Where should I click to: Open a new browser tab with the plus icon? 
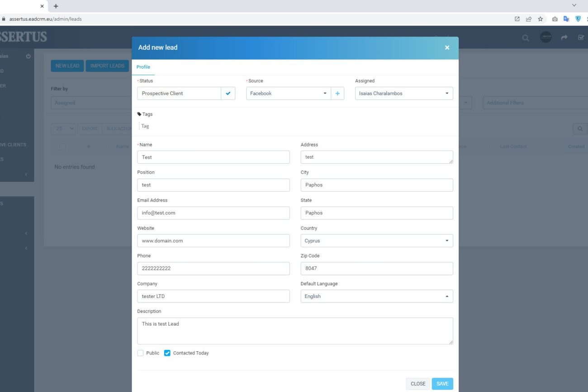[x=56, y=6]
